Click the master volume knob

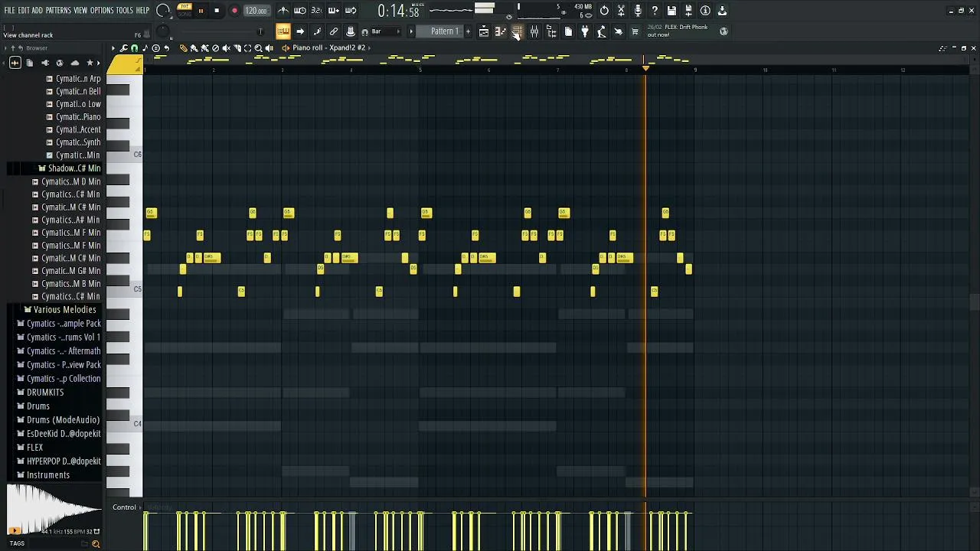coord(163,11)
